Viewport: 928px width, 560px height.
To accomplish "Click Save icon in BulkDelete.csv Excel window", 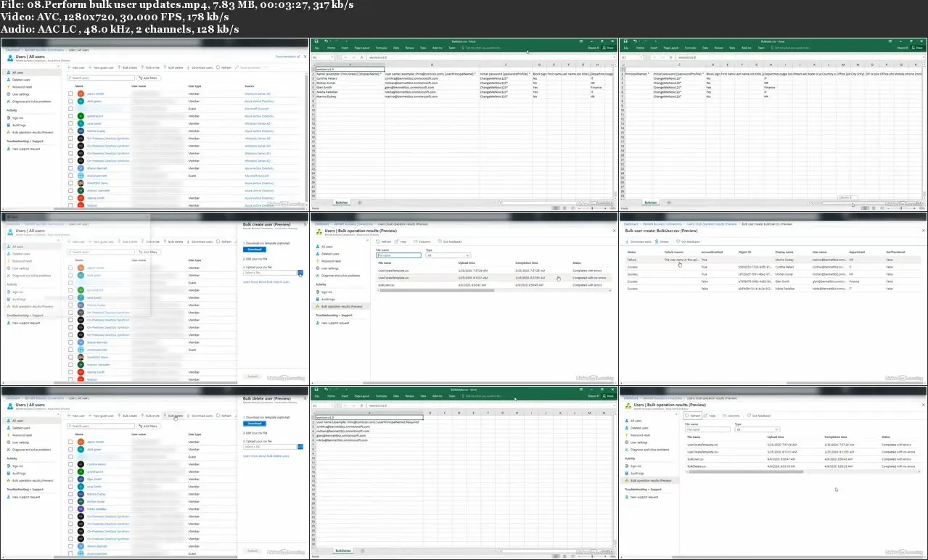I will coord(316,390).
